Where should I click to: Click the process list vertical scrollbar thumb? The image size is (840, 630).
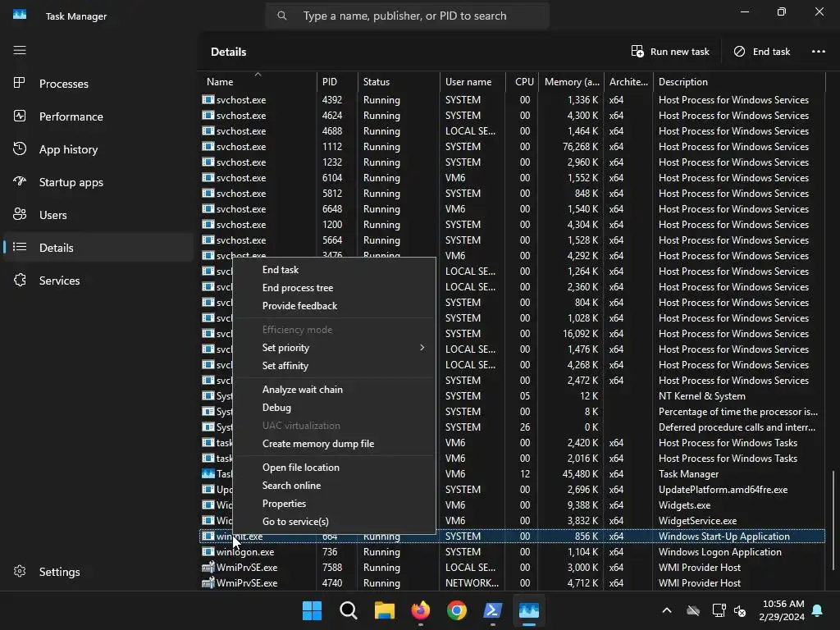point(833,519)
